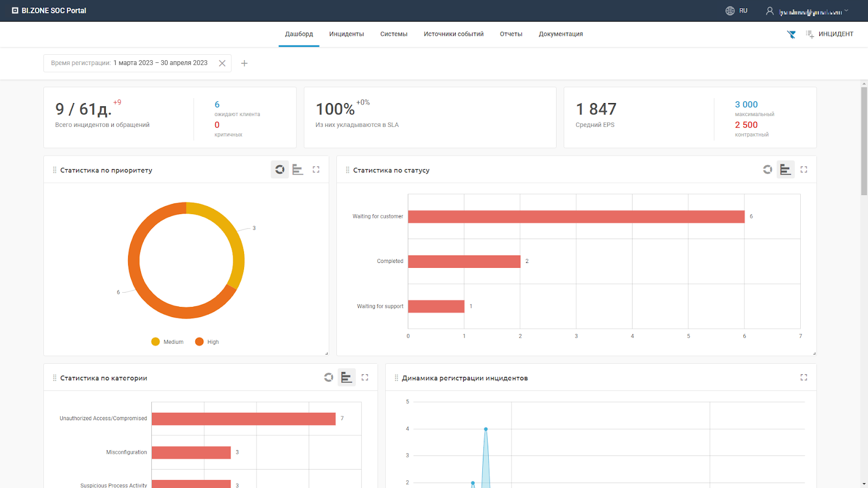Open the user account dropdown menu

pos(807,11)
